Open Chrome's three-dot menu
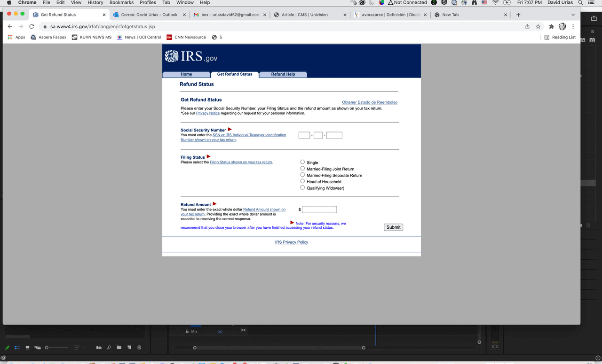This screenshot has width=602, height=364. click(x=573, y=27)
